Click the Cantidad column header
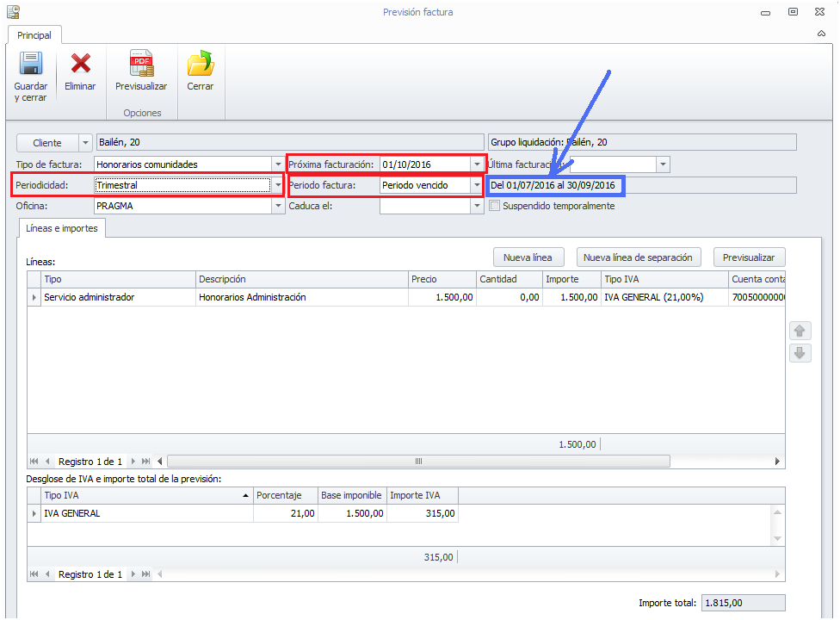Image resolution: width=840 pixels, height=620 pixels. pyautogui.click(x=509, y=279)
